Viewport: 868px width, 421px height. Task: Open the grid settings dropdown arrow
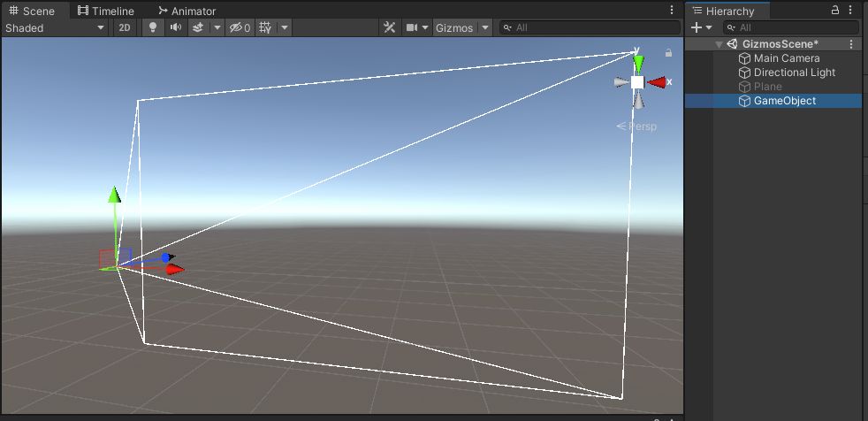coord(284,27)
